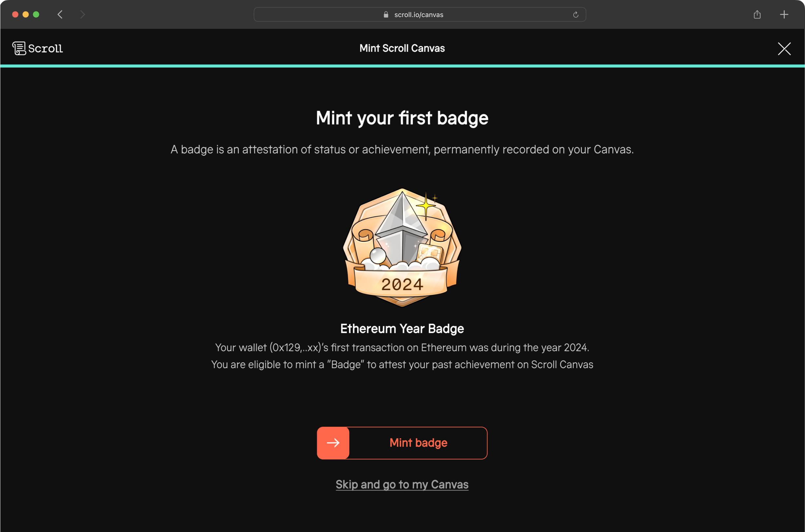Screen dimensions: 805x532
Task: Open the browser share menu icon
Action: 757,15
